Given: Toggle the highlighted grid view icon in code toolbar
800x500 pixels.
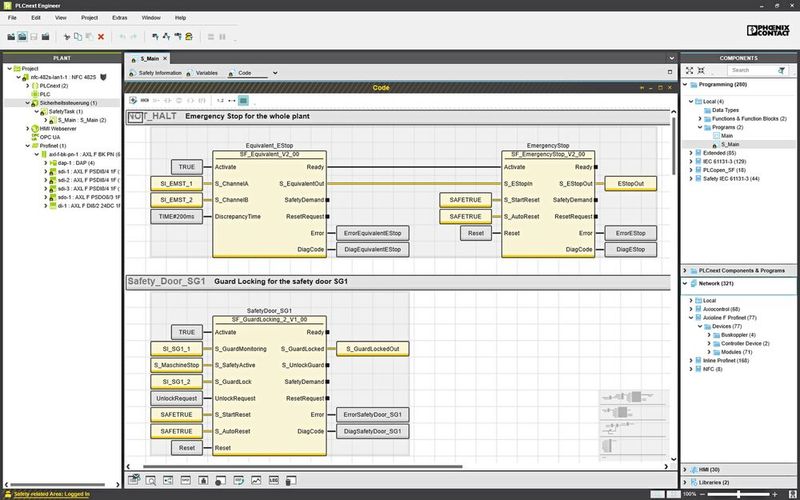Looking at the screenshot, I should pos(243,101).
